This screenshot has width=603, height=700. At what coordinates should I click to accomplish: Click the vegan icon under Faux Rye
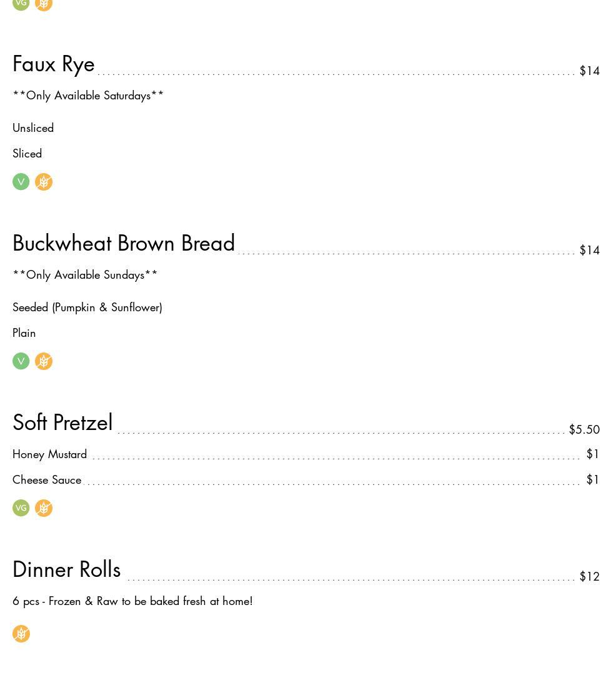21,182
